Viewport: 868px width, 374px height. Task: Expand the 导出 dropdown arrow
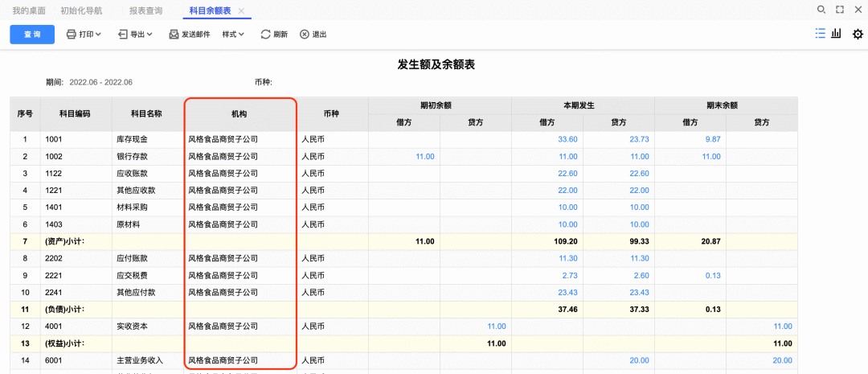(149, 35)
